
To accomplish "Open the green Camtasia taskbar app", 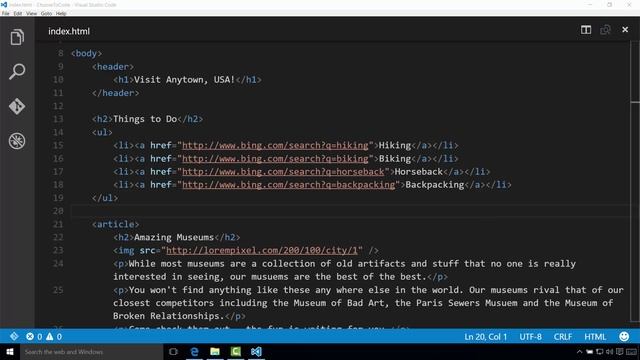I will (236, 351).
